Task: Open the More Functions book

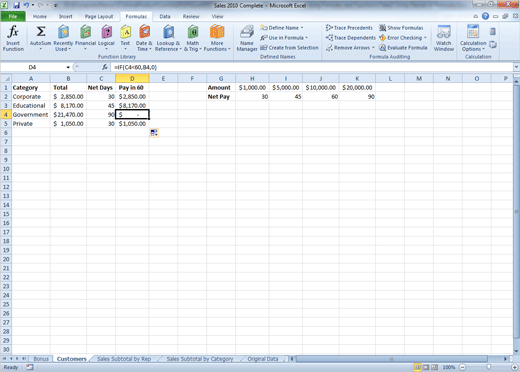Action: 217,38
